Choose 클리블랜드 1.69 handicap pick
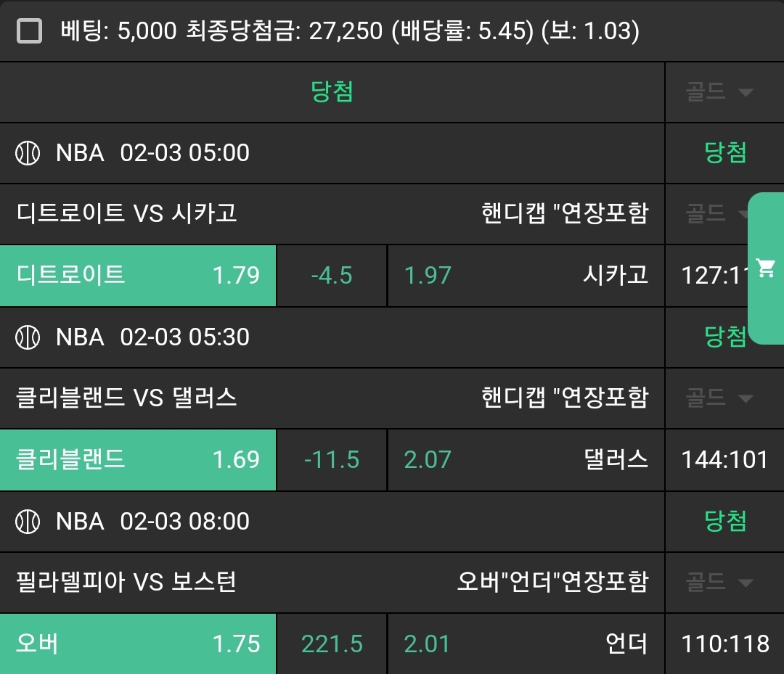 point(138,460)
